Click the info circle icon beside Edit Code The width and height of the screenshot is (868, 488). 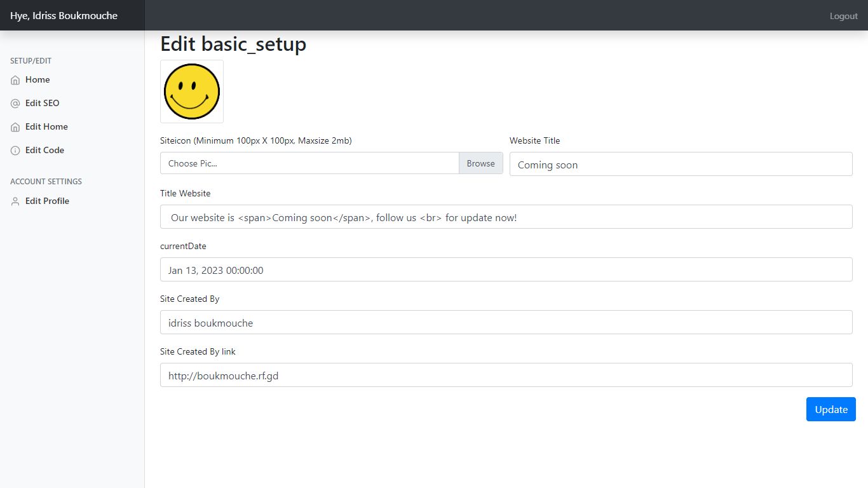15,151
